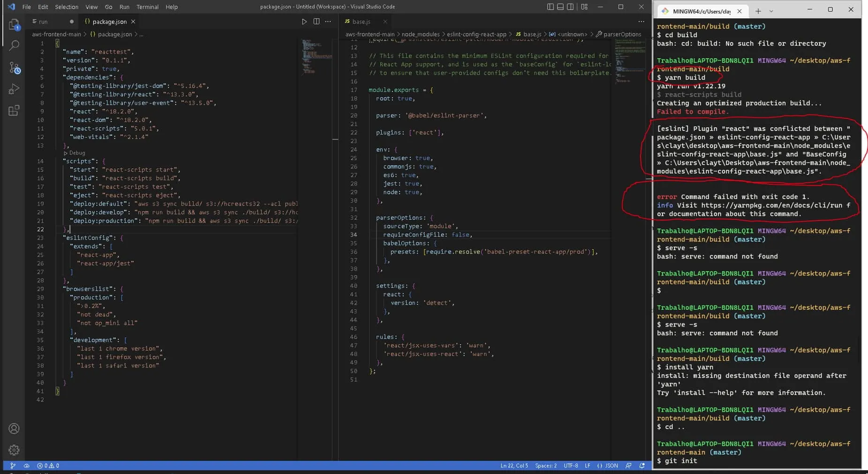Viewport: 868px width, 474px height.
Task: Toggle Panel layout icon
Action: (x=560, y=7)
